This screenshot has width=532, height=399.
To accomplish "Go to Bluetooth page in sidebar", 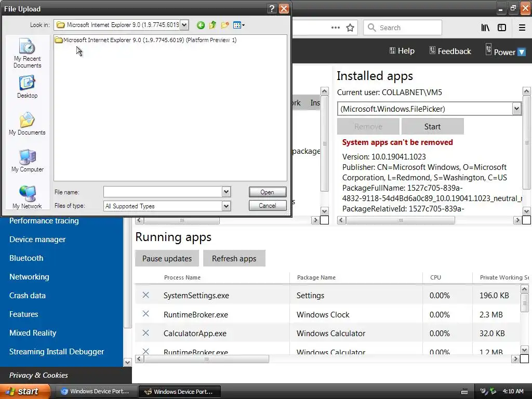I will [26, 258].
